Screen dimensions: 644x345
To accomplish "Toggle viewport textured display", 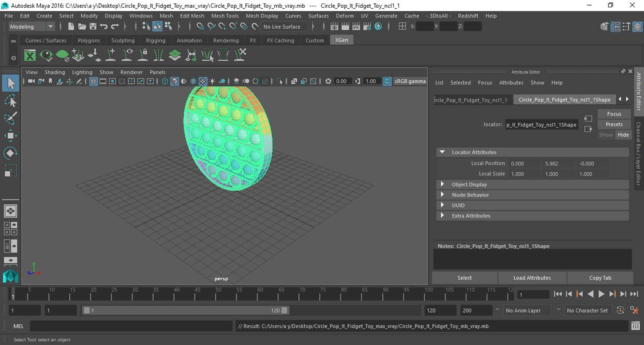I will coord(203,81).
